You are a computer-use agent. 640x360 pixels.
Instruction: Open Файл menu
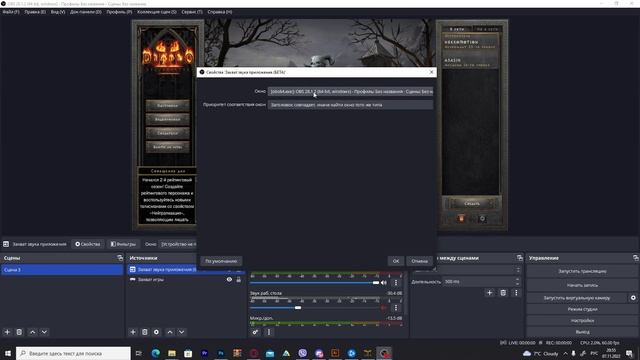tap(11, 12)
